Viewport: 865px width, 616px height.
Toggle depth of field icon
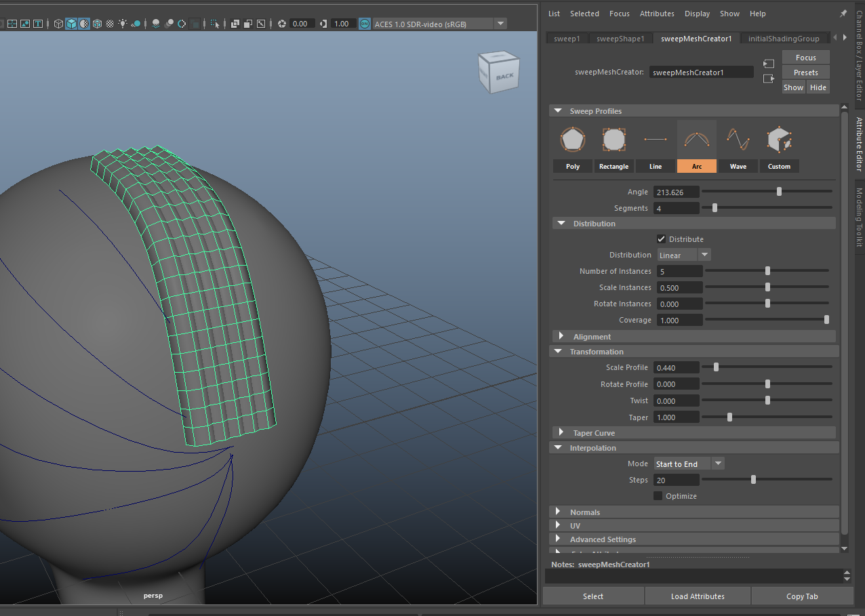[195, 24]
